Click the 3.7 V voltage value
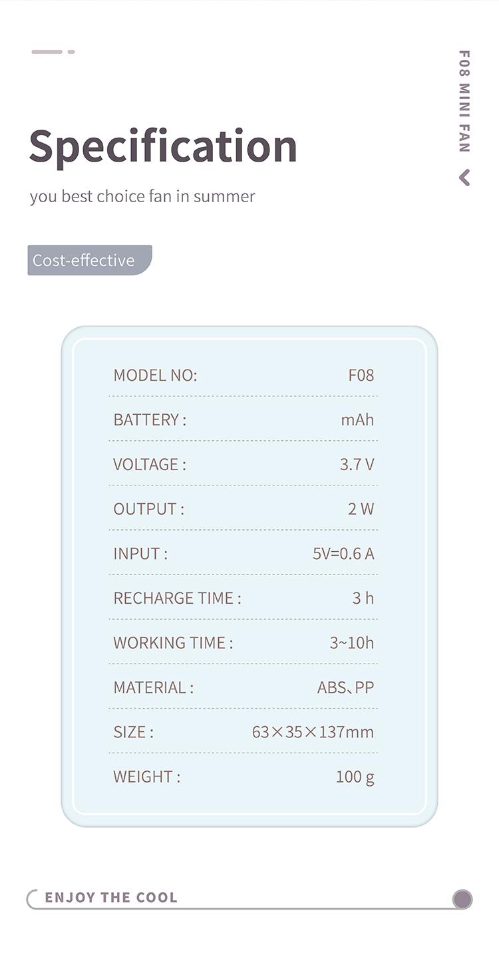Viewport: 499px width, 980px height. [357, 464]
